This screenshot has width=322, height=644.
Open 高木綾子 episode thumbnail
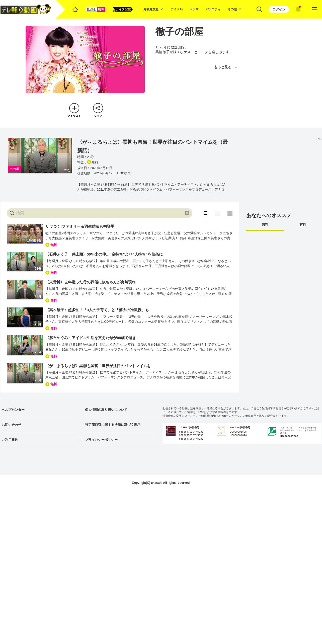[25, 317]
